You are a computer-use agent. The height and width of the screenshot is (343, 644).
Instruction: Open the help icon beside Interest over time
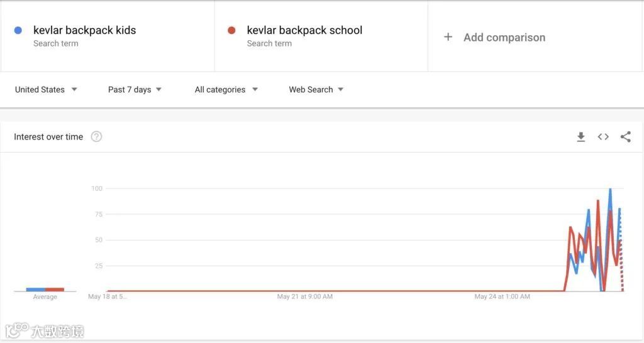point(96,136)
